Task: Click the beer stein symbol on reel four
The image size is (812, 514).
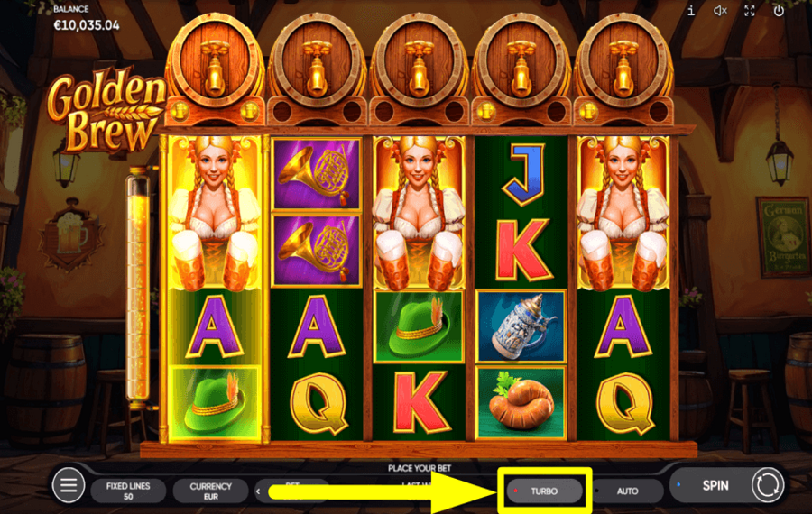Action: pyautogui.click(x=521, y=326)
